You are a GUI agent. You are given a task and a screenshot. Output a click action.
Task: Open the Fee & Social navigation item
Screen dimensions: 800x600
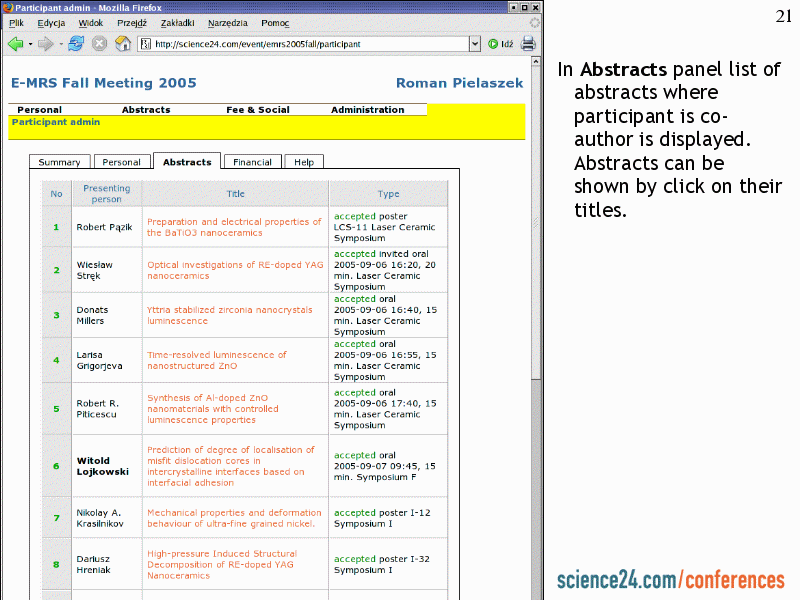pyautogui.click(x=258, y=110)
